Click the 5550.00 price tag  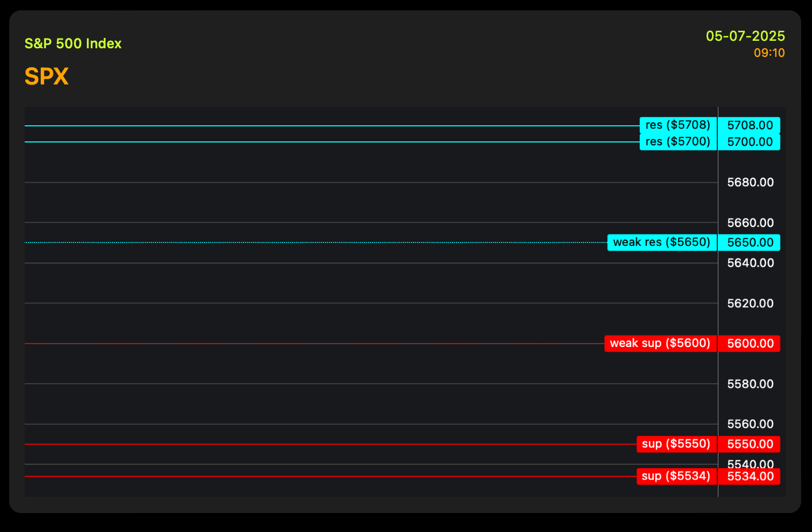tap(749, 444)
